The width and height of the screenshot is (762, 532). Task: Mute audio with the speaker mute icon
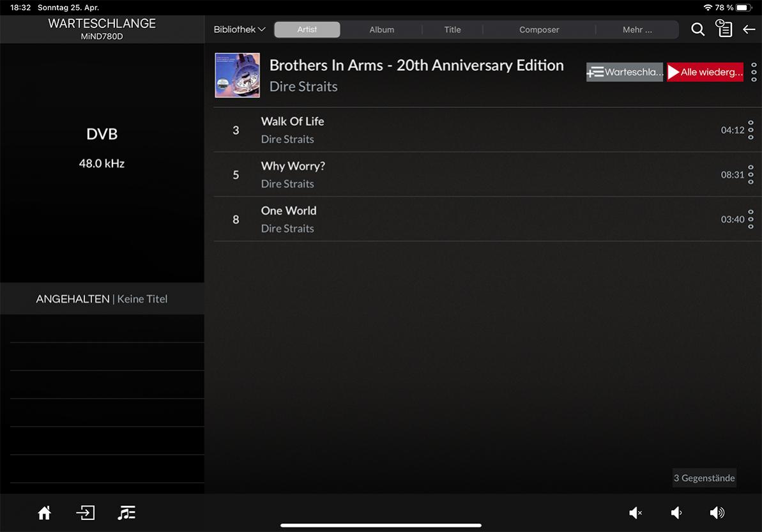tap(636, 513)
